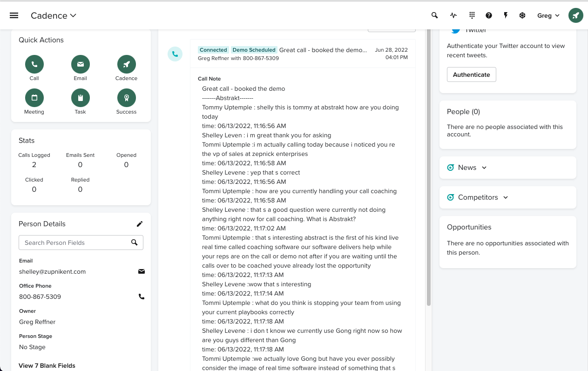Click the envelope icon next to shelley@zupnikent.com
The width and height of the screenshot is (588, 371).
click(x=142, y=271)
